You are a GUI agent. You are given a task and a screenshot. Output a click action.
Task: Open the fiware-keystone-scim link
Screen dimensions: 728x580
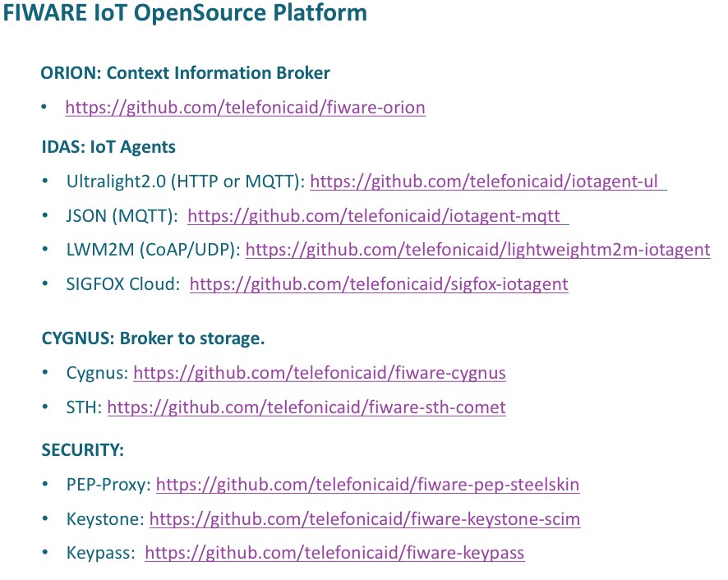pos(365,519)
